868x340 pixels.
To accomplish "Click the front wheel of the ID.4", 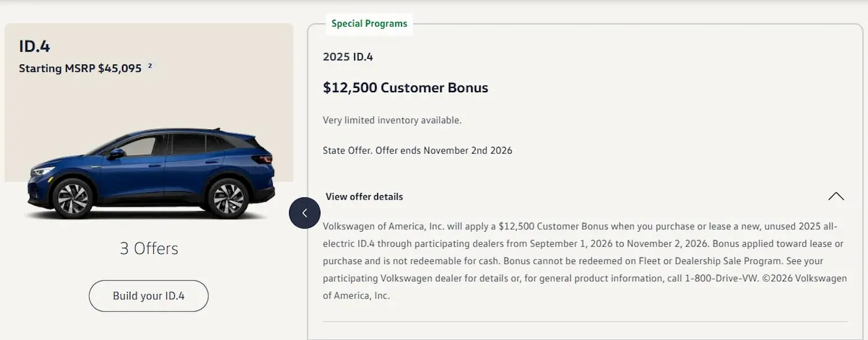I will 73,198.
